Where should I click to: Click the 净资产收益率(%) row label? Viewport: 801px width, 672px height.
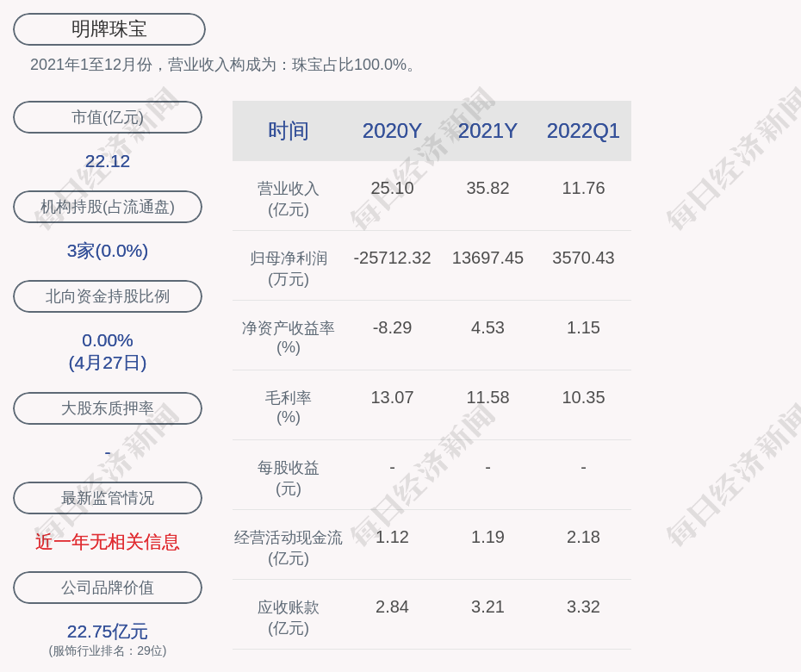tap(289, 337)
